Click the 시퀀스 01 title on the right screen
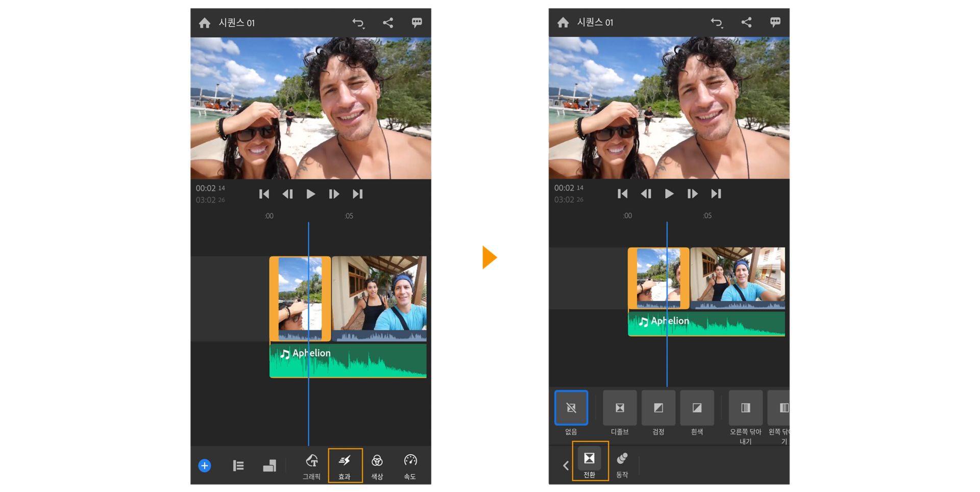 click(595, 22)
